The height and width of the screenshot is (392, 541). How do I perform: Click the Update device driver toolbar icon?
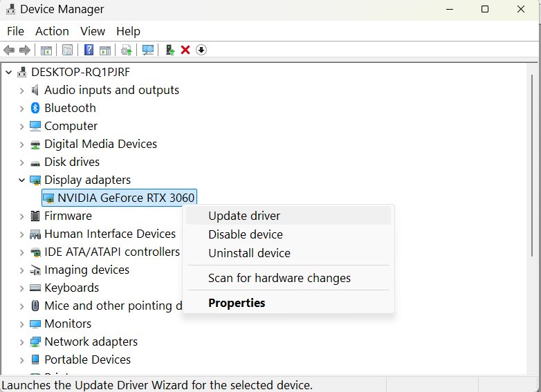click(169, 50)
